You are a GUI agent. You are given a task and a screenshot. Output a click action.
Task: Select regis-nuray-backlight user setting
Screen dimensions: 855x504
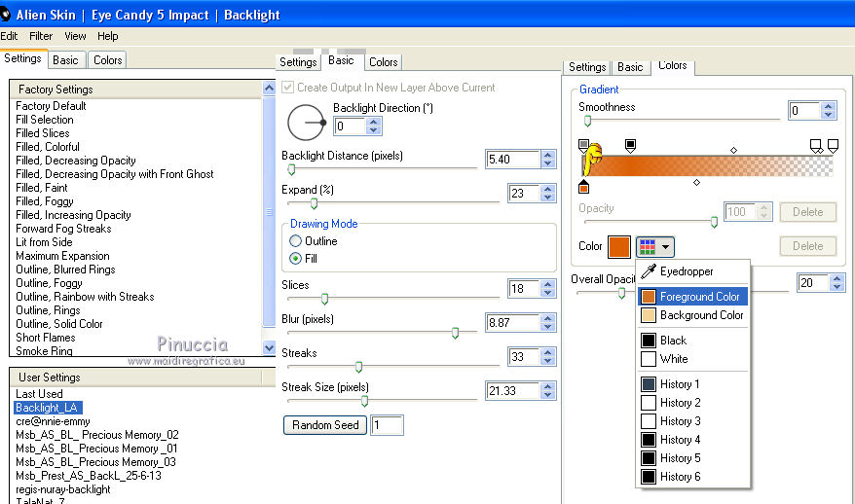pos(63,489)
